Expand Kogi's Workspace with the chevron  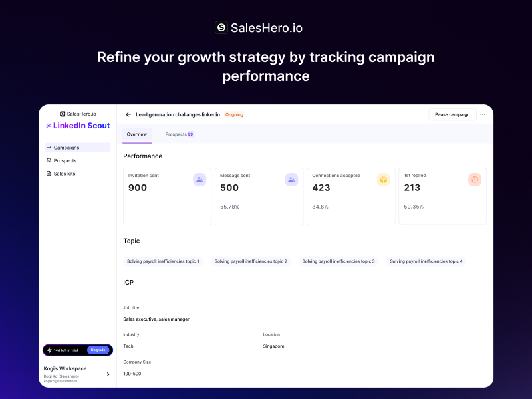[108, 374]
